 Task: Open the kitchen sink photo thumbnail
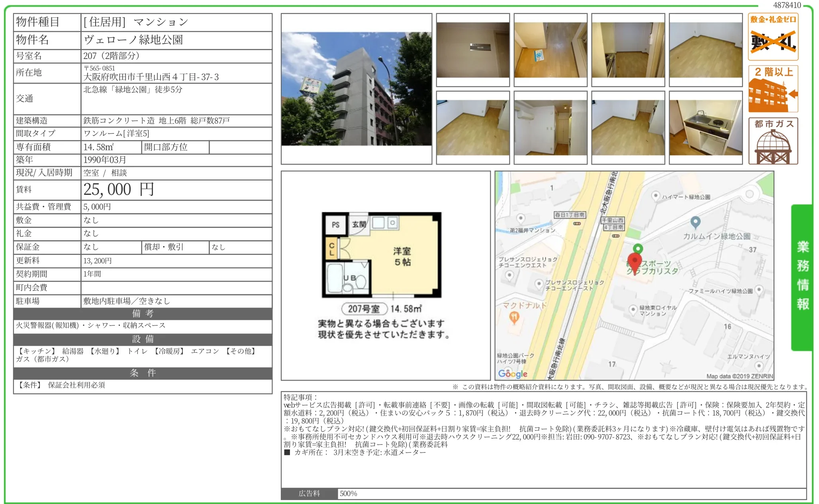(x=705, y=127)
